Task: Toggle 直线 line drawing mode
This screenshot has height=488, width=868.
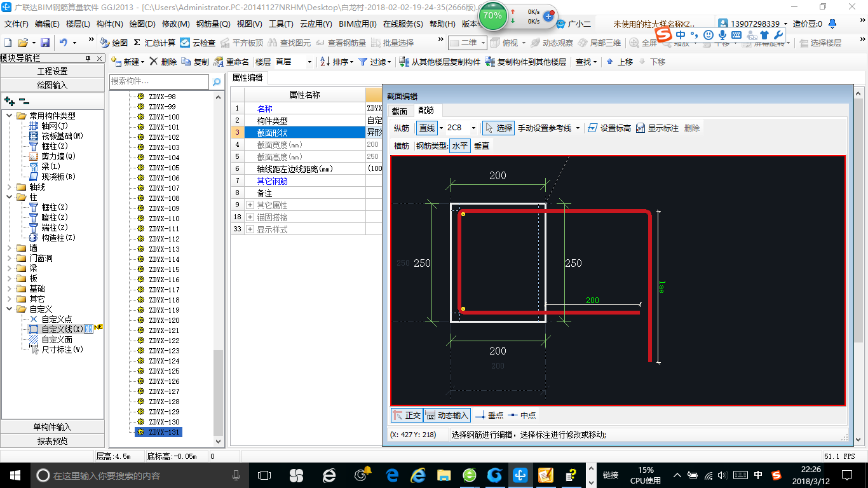Action: click(427, 128)
